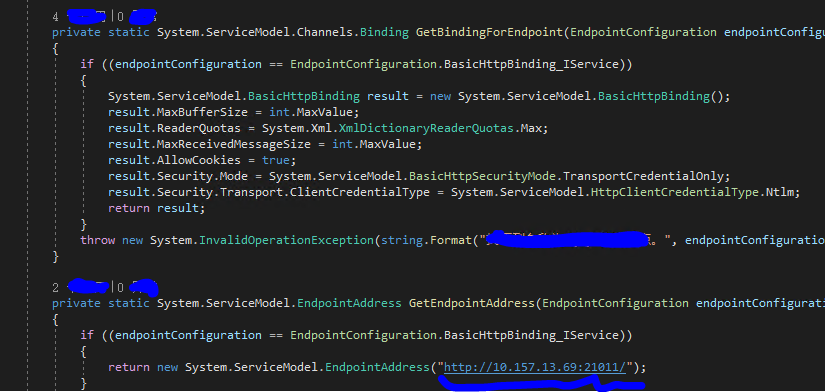The height and width of the screenshot is (392, 825).
Task: Click the '.Max' member after XmlDictionaryReaderQuotas
Action: 531,128
